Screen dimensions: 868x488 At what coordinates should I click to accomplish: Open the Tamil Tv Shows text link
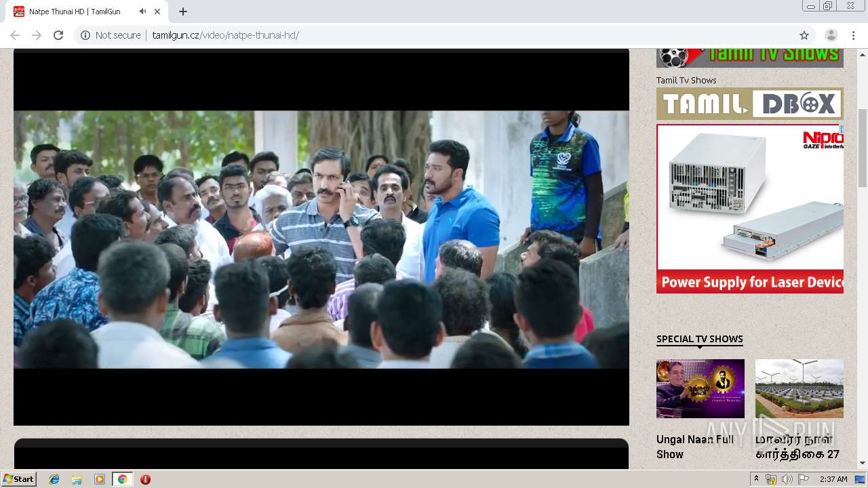click(686, 80)
